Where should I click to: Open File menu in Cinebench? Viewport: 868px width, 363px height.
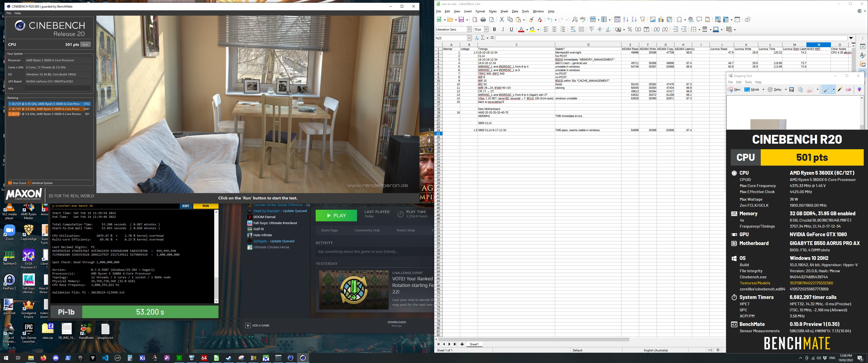click(x=9, y=13)
